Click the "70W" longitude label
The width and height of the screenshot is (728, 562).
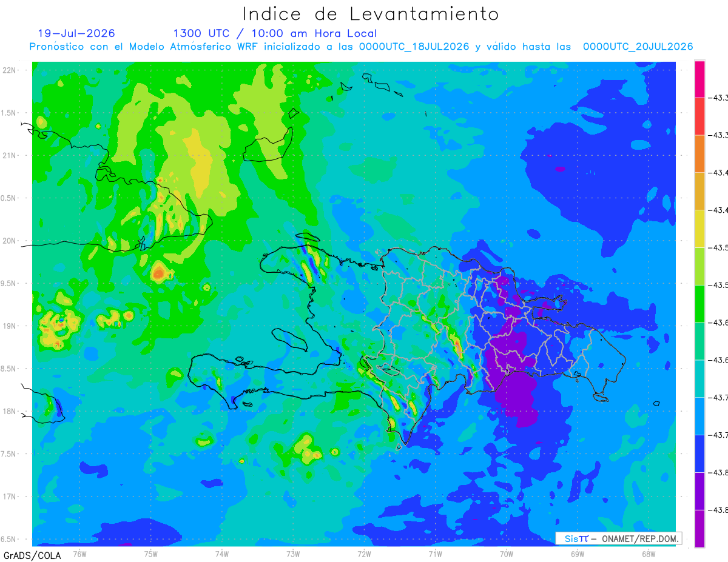pos(506,554)
